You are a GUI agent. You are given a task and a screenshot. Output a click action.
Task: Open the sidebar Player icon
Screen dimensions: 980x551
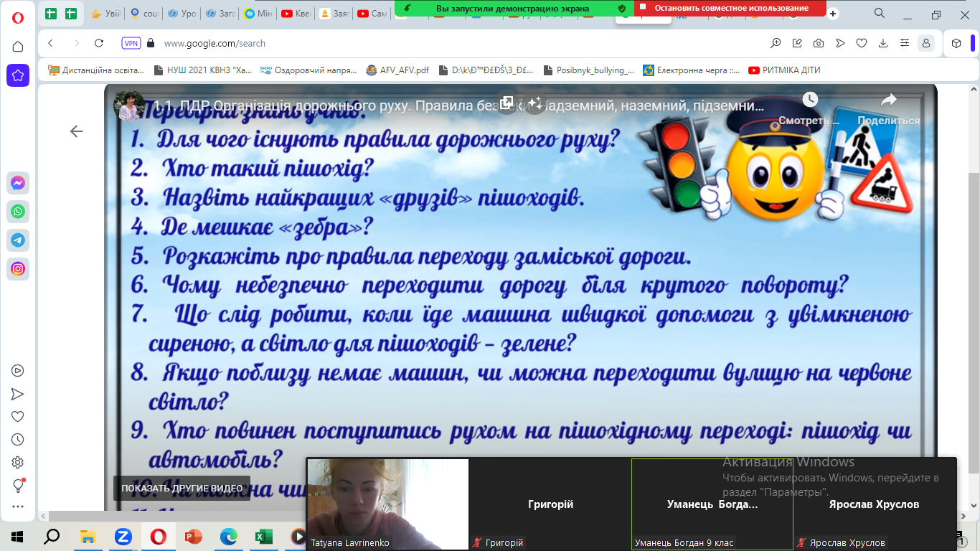click(x=18, y=371)
